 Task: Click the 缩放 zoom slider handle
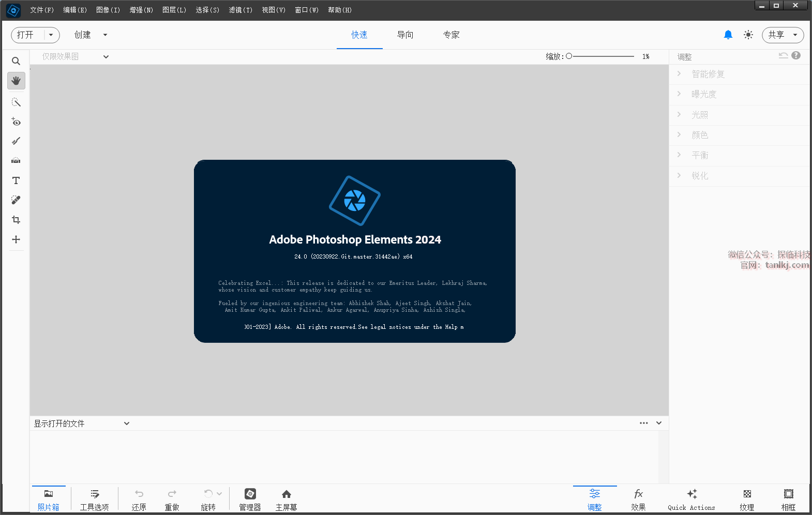[x=569, y=56]
